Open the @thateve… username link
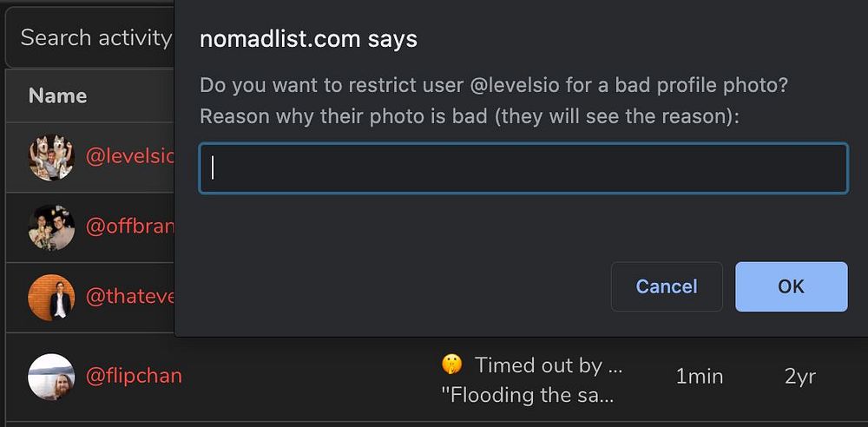868x427 pixels. (x=130, y=298)
